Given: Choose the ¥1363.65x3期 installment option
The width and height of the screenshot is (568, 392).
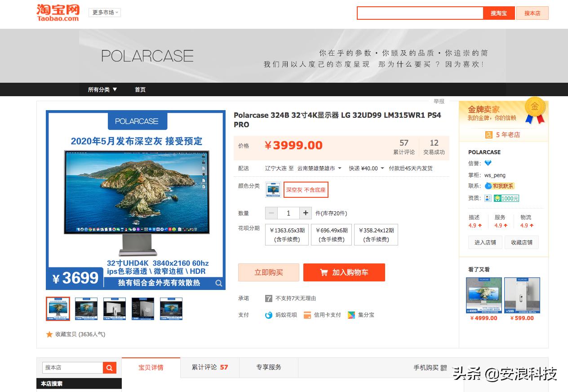Looking at the screenshot, I should pyautogui.click(x=287, y=235).
